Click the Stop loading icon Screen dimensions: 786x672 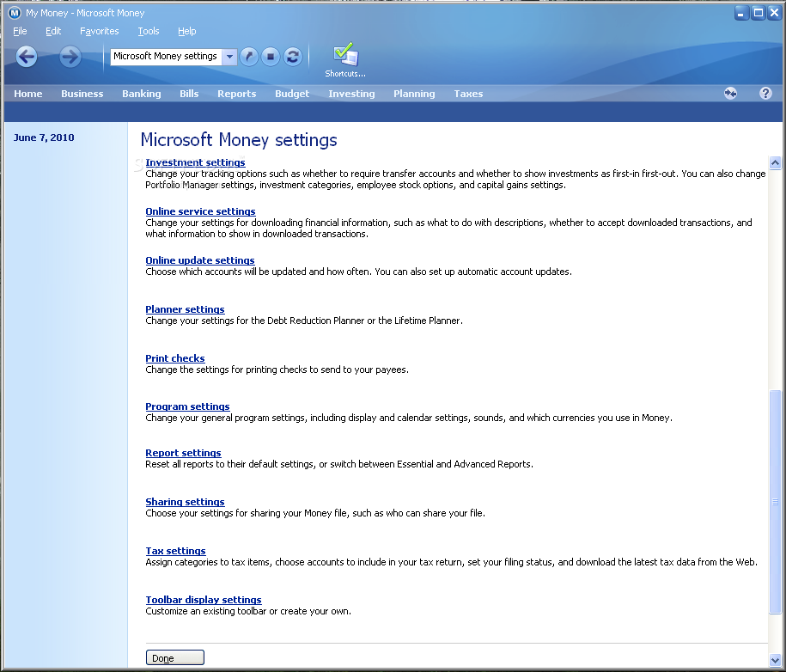271,56
